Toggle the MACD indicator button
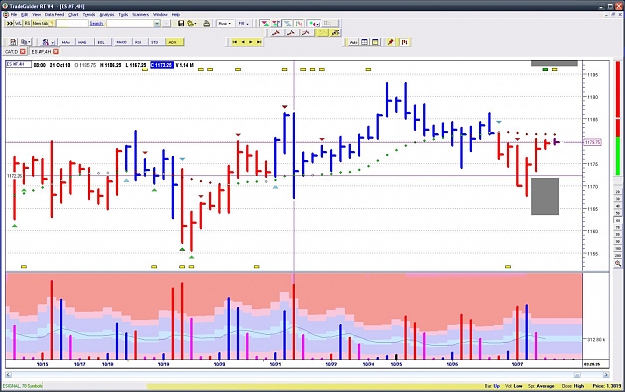The height and width of the screenshot is (392, 625). 122,42
